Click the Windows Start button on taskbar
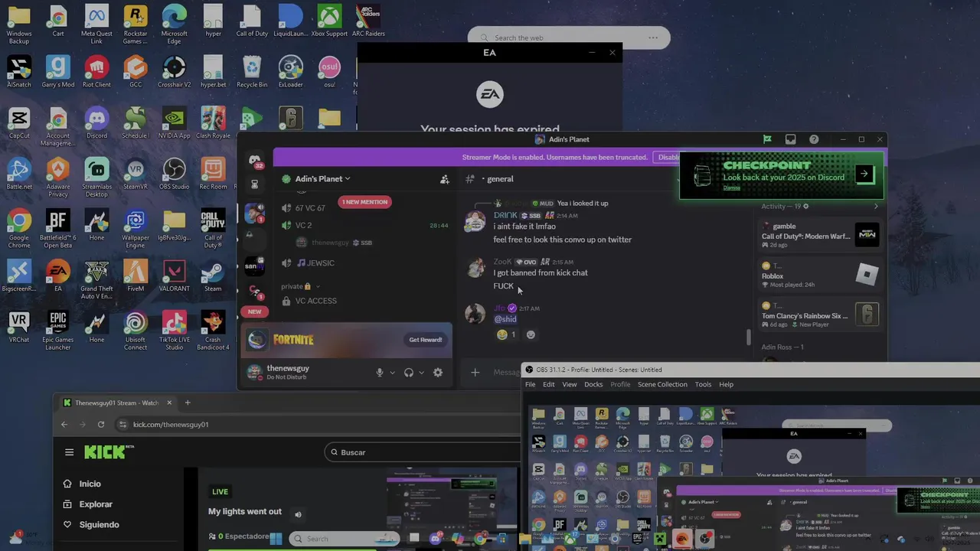The image size is (980, 551). [x=276, y=539]
